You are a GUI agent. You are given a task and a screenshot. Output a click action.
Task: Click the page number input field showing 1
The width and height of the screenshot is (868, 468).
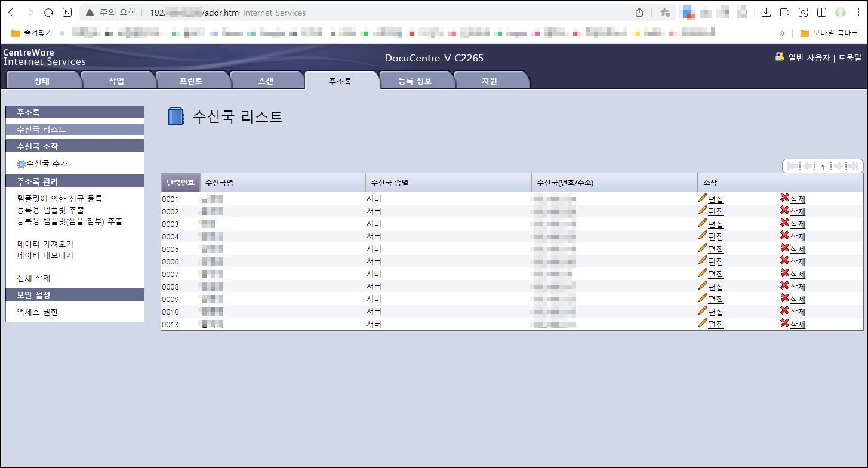(x=822, y=166)
